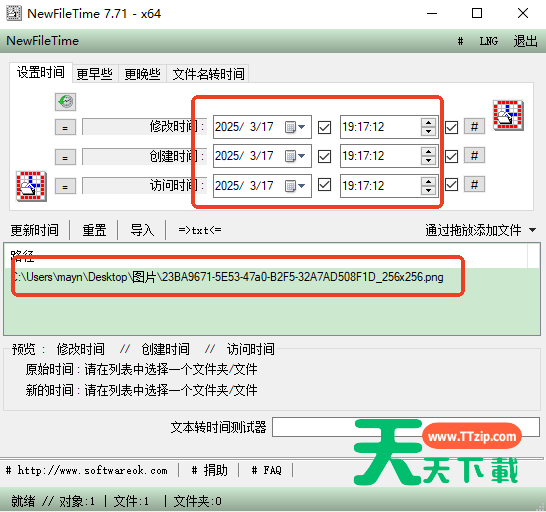Click the 导入 button
This screenshot has height=512, width=546.
click(x=142, y=230)
